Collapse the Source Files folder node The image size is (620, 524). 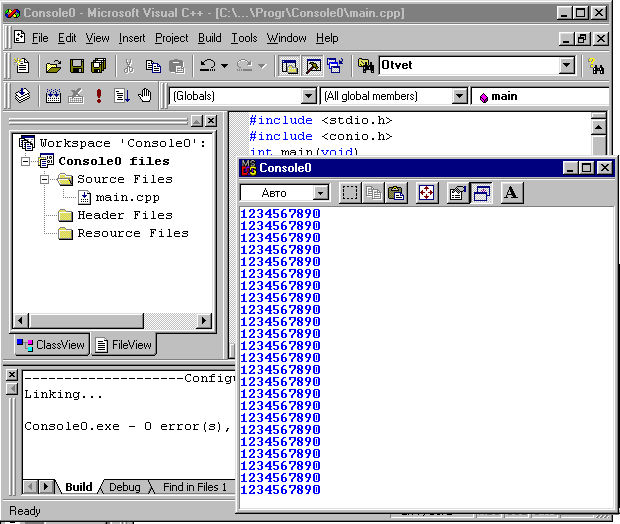tap(44, 179)
